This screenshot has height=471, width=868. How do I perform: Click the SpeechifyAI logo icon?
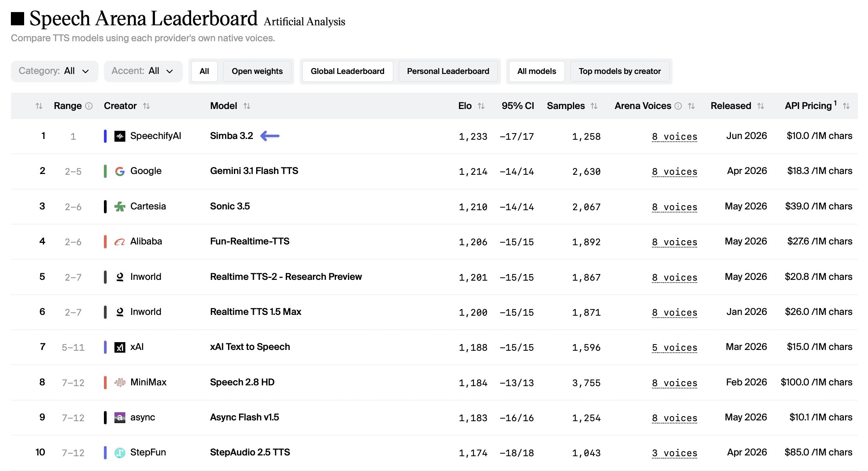(x=120, y=136)
